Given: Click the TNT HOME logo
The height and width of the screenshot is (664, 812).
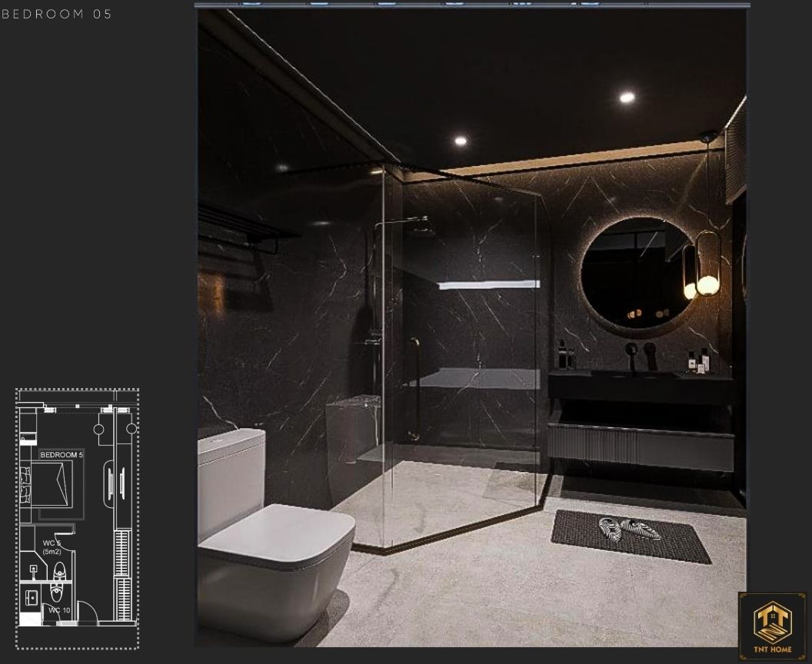Looking at the screenshot, I should (x=772, y=626).
